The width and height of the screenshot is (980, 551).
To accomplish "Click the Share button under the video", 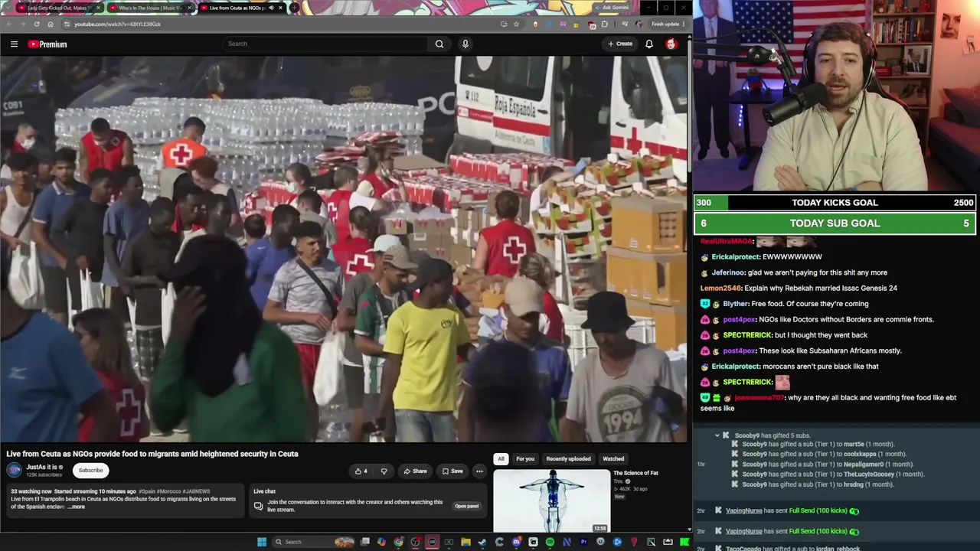I will (x=416, y=471).
